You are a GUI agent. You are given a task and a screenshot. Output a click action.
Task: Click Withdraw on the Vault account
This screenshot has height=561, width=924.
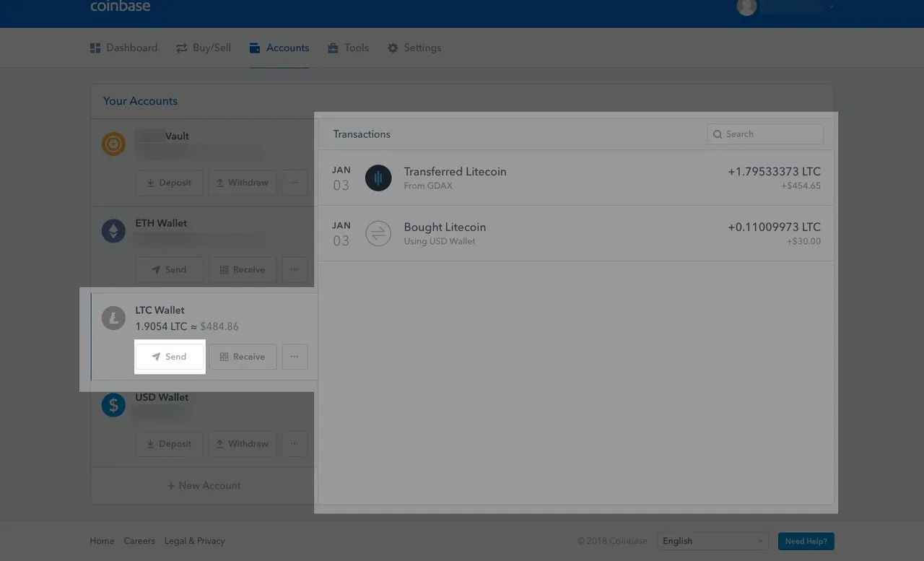[243, 183]
